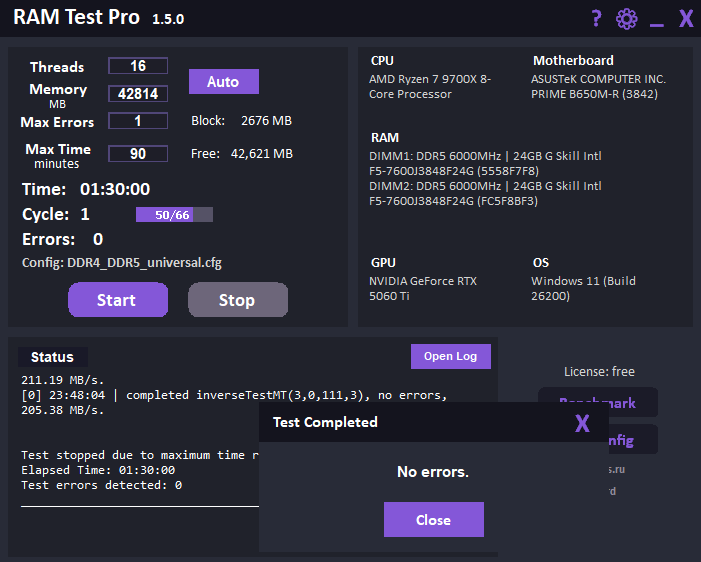
Task: Click the License: free label
Action: [599, 372]
